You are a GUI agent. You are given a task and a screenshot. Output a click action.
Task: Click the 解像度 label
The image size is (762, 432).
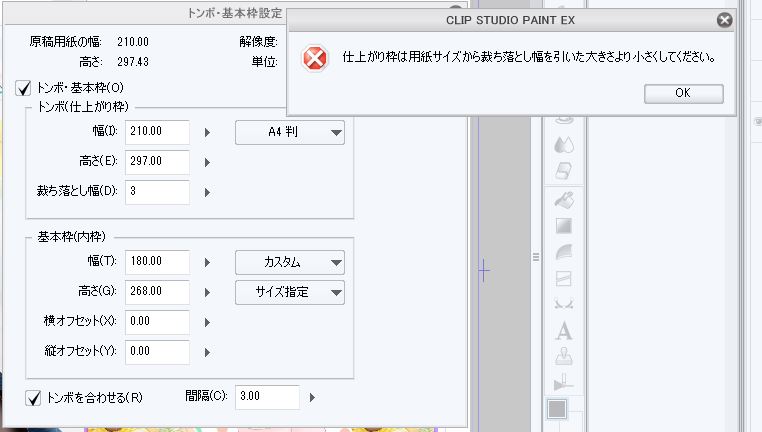click(x=258, y=42)
